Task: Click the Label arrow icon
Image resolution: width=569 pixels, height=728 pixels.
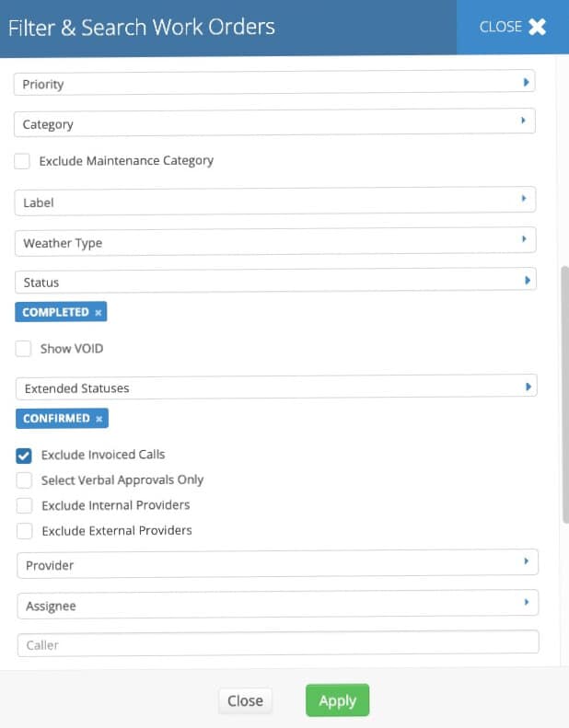Action: tap(523, 199)
